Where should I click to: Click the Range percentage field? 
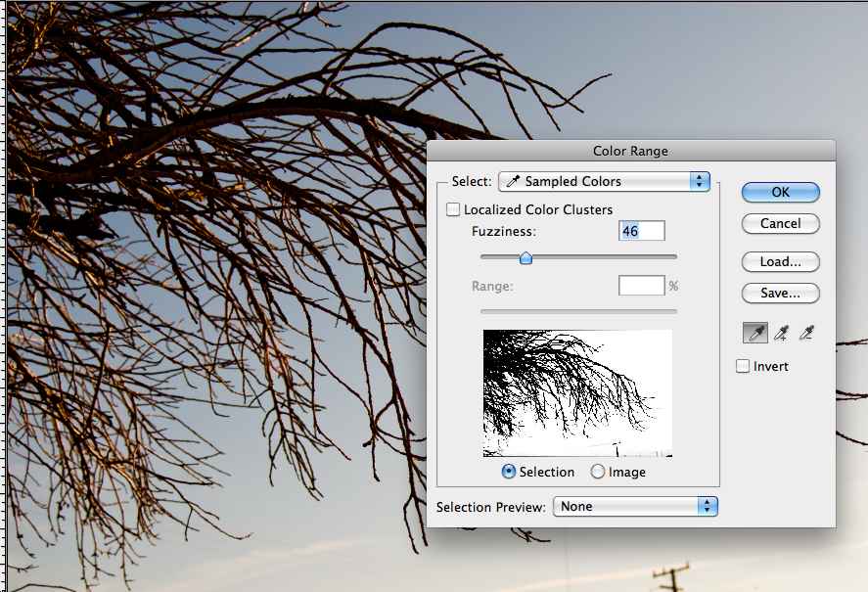(x=641, y=286)
